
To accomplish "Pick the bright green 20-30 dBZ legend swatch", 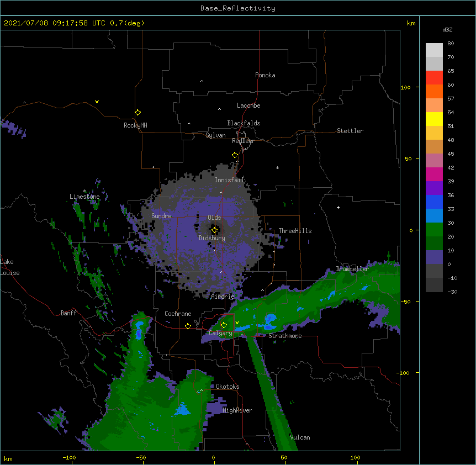I will pos(434,230).
